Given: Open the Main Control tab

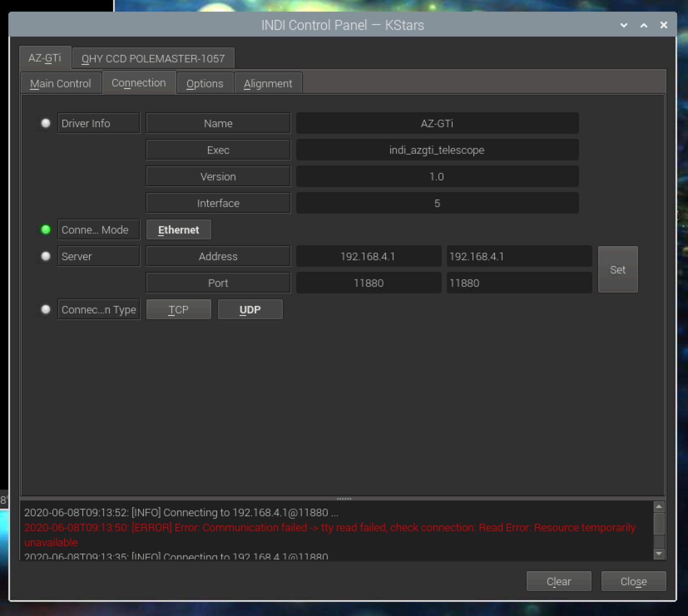Looking at the screenshot, I should coord(61,84).
